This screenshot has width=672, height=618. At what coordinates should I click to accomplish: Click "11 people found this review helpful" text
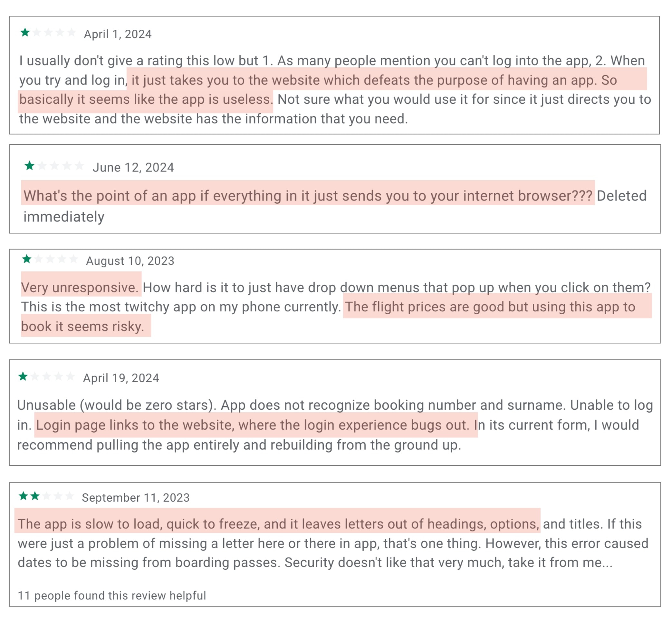(111, 595)
